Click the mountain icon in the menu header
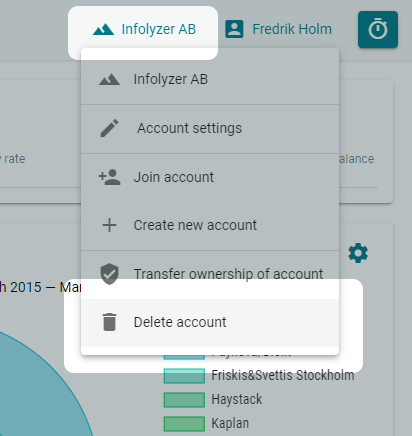 click(109, 80)
